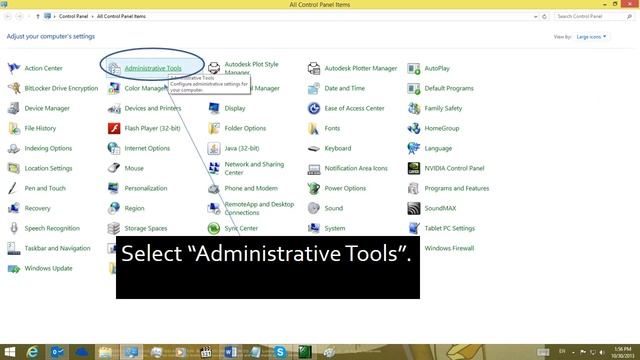Viewport: 640px width, 360px height.
Task: Open Pen and Touch icon
Action: [x=14, y=188]
